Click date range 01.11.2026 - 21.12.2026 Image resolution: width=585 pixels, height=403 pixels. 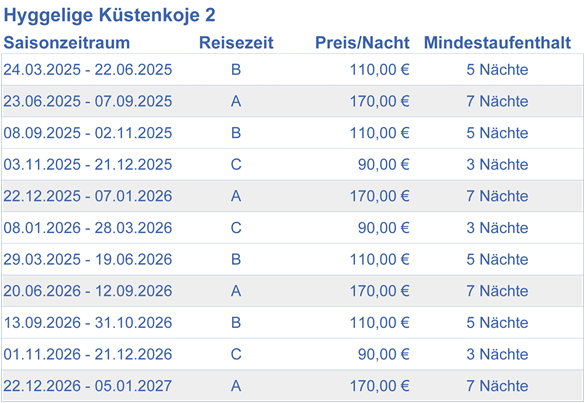pos(88,354)
